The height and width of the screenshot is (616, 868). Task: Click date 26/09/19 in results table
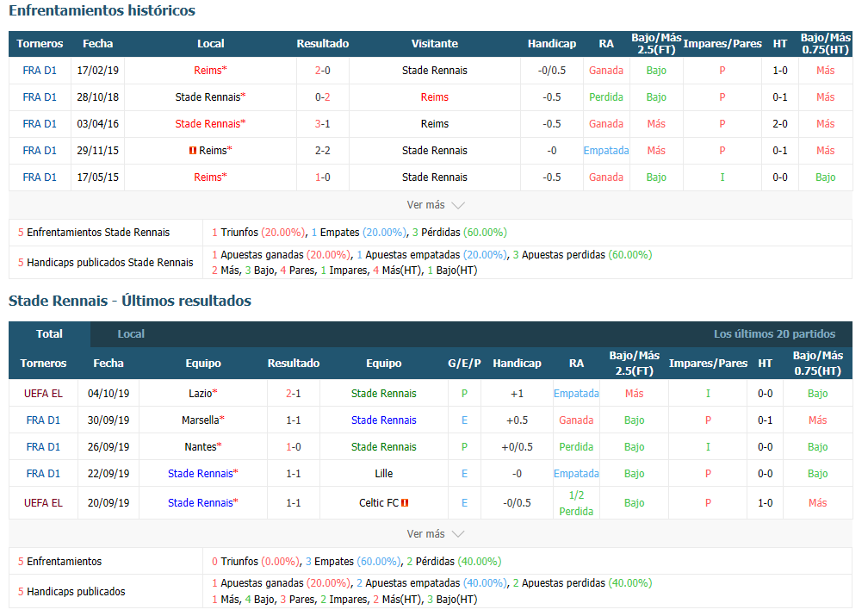108,447
